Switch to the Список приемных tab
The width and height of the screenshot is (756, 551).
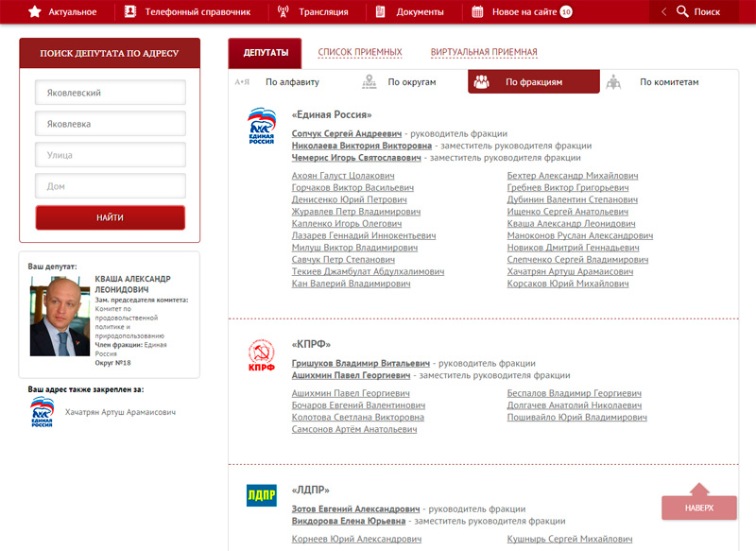tap(360, 52)
